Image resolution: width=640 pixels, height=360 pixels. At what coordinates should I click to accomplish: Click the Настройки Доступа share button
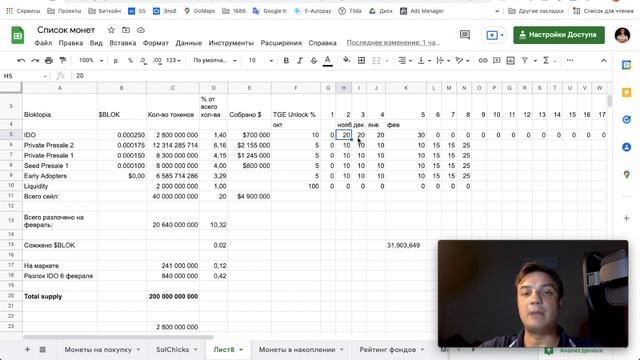tap(559, 35)
